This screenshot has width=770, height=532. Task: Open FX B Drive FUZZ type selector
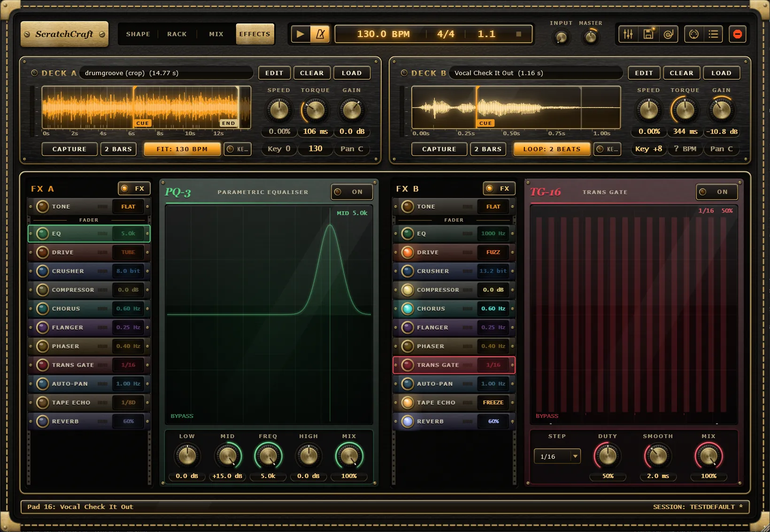pos(493,252)
